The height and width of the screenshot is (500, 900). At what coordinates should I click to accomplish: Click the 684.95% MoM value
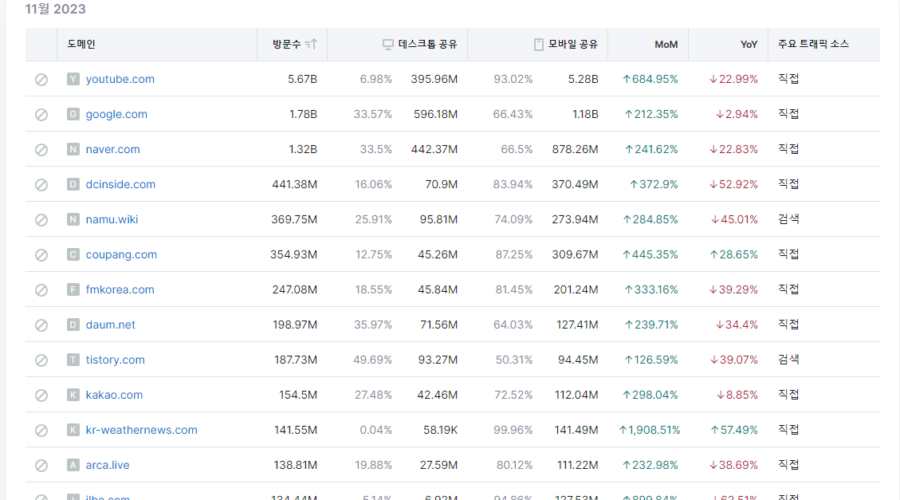pos(650,79)
